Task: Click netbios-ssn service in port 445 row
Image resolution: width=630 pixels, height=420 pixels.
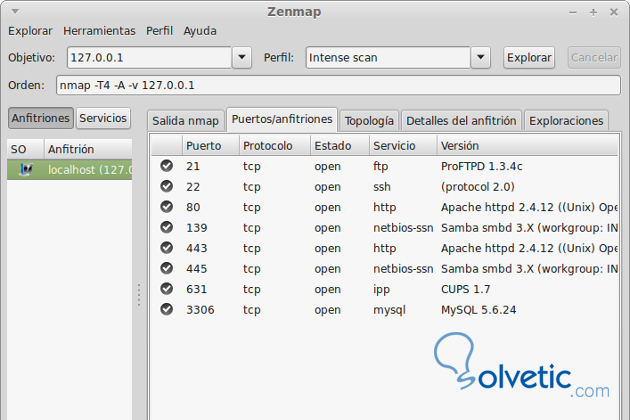Action: tap(403, 269)
